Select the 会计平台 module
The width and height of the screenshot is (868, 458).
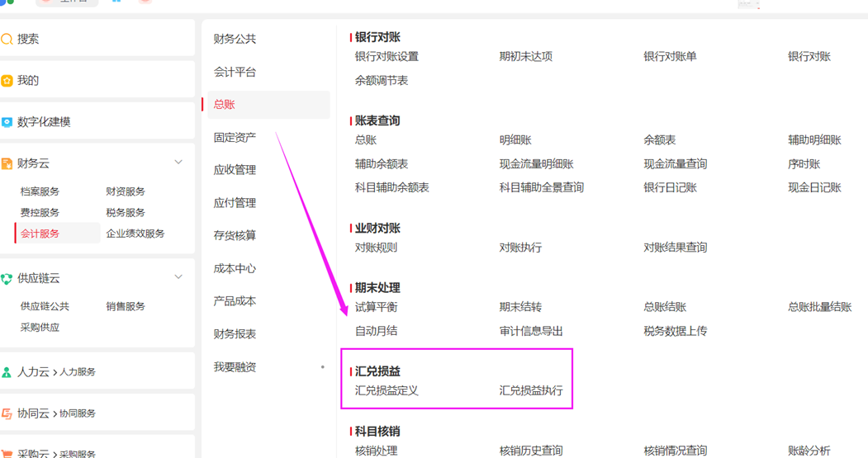point(235,72)
